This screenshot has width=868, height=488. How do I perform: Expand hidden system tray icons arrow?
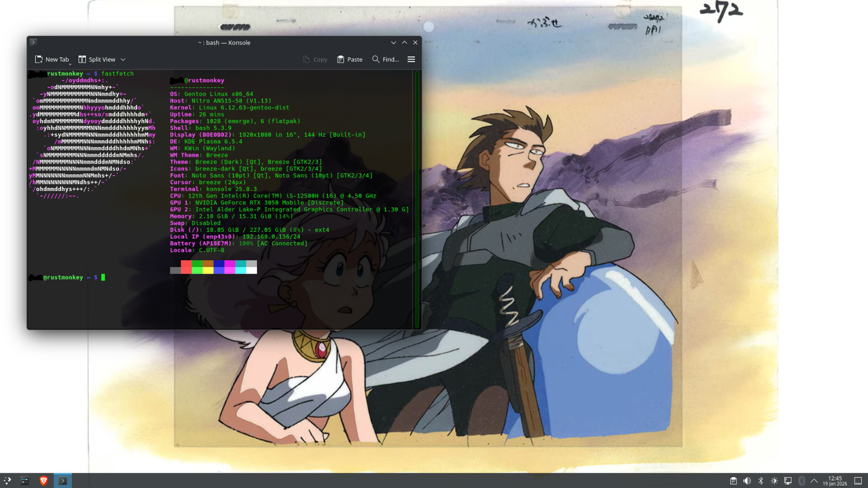point(814,481)
